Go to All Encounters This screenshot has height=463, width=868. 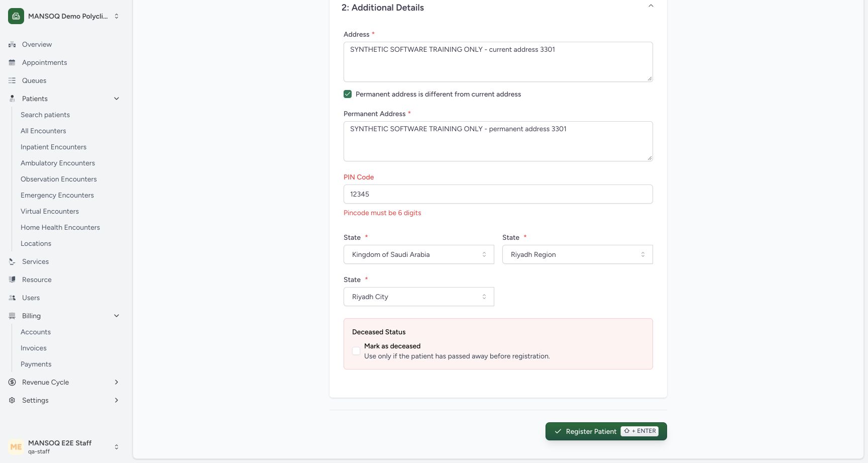click(43, 131)
